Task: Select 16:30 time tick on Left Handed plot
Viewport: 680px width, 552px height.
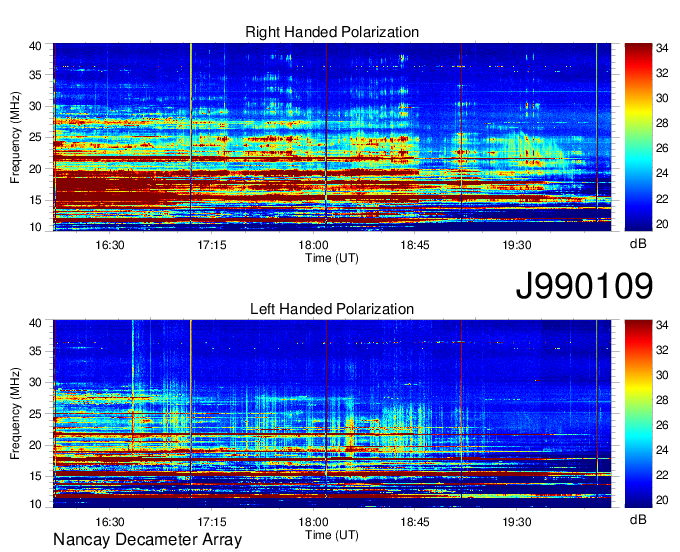Action: 110,522
